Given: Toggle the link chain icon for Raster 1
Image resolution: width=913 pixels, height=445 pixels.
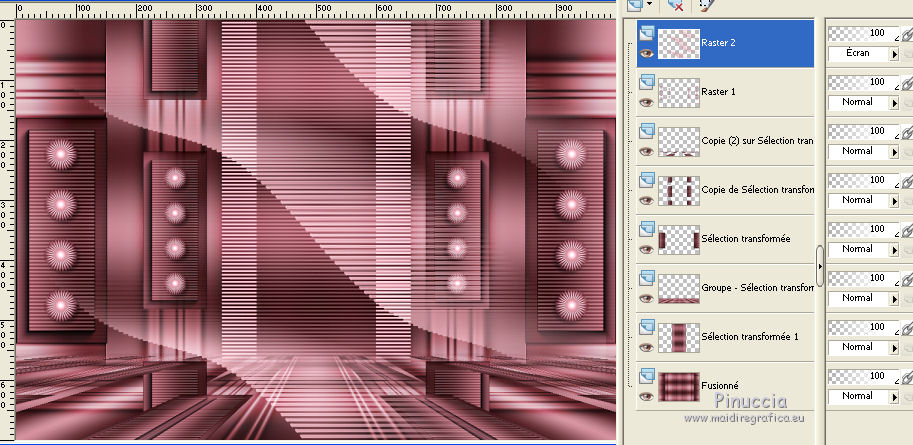Looking at the screenshot, I should pos(907,85).
